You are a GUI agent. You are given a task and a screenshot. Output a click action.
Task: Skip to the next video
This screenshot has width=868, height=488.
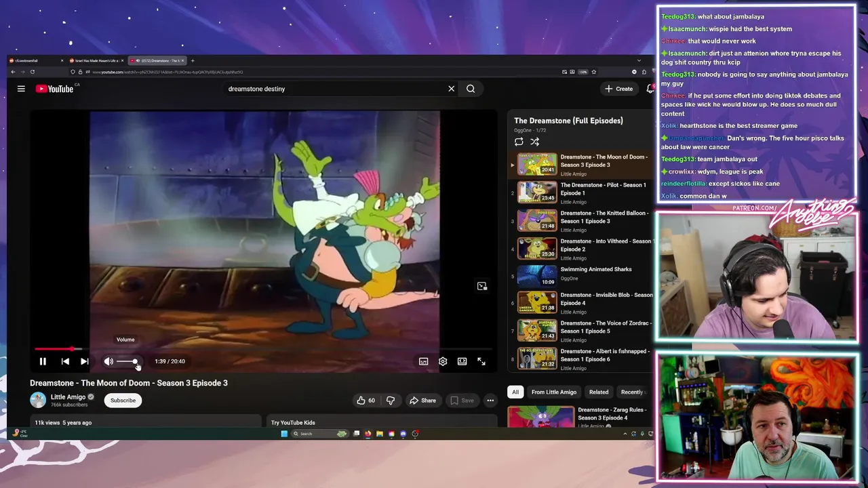pos(84,361)
